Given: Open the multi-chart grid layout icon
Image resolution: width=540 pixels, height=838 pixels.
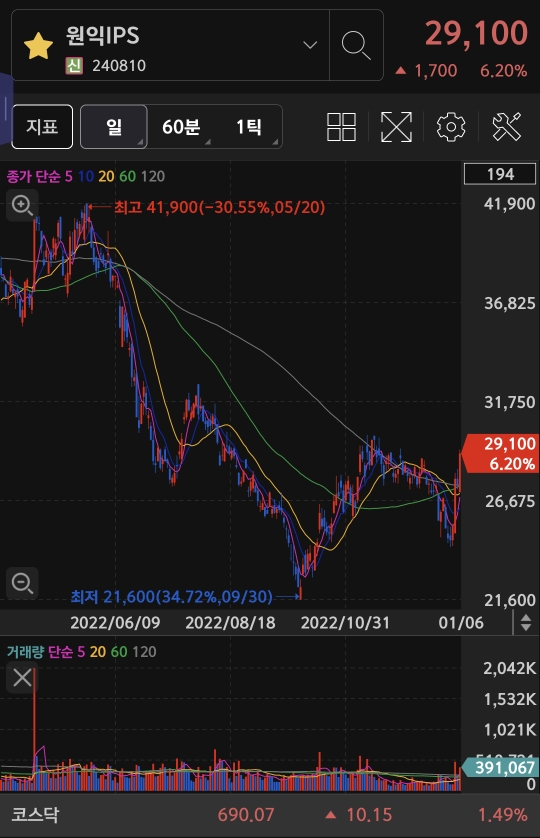Looking at the screenshot, I should tap(341, 127).
